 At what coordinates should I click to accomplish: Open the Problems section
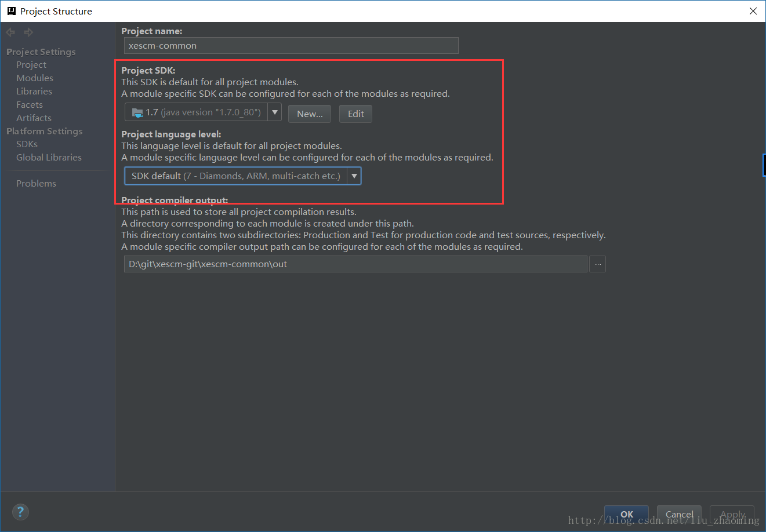36,184
